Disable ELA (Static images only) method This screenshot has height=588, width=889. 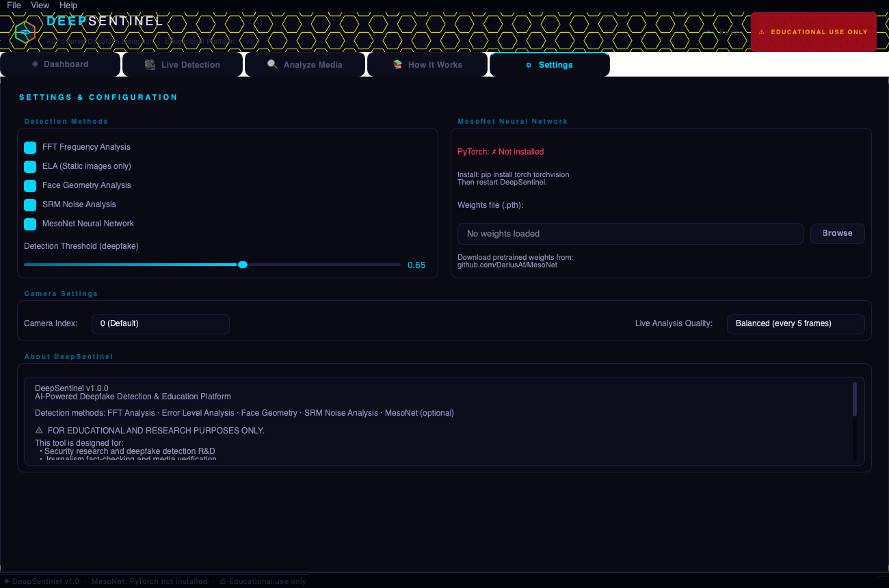(x=30, y=167)
